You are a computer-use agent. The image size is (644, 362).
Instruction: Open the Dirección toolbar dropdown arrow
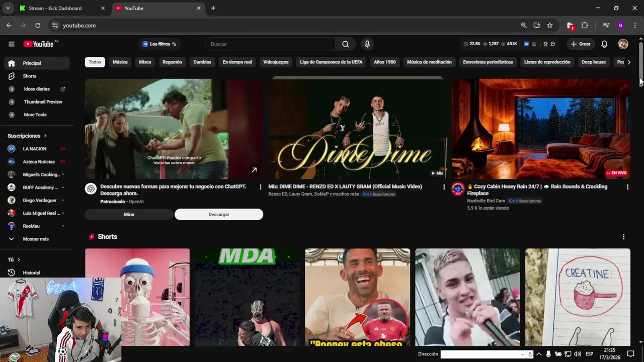coord(523,354)
